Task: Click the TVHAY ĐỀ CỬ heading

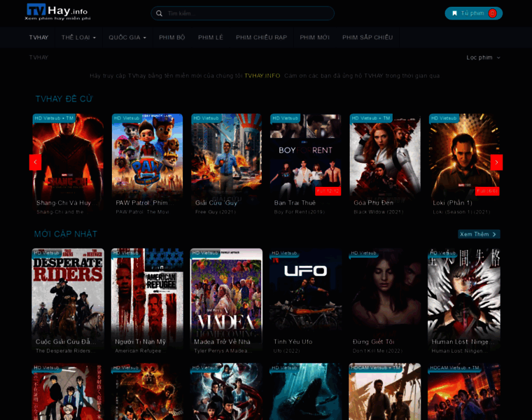Action: [x=64, y=99]
